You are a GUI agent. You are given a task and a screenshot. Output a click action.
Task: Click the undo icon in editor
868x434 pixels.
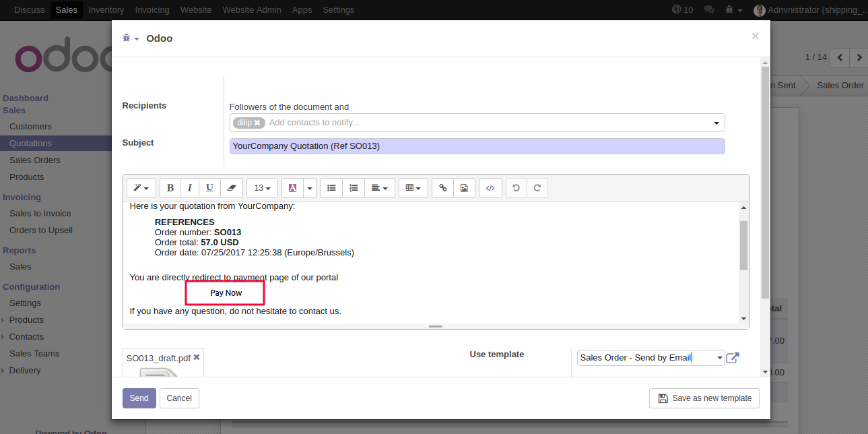point(516,188)
